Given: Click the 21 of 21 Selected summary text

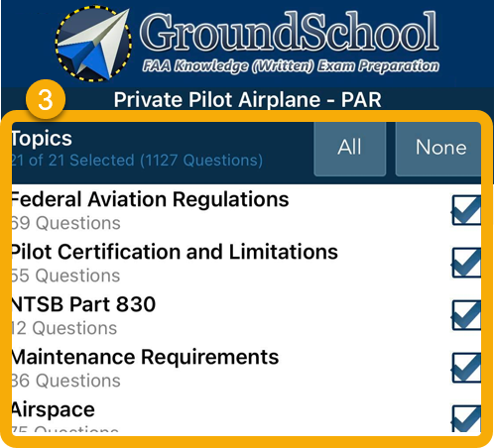Looking at the screenshot, I should (x=137, y=161).
